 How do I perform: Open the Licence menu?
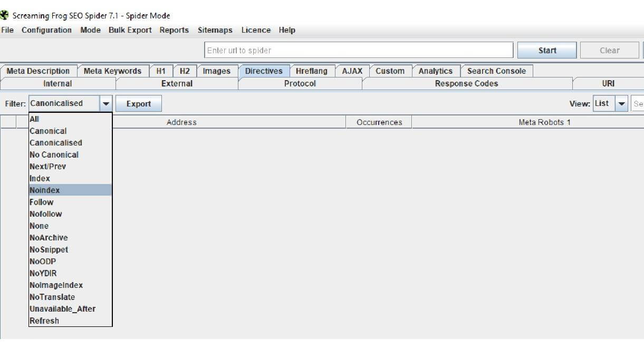[256, 30]
